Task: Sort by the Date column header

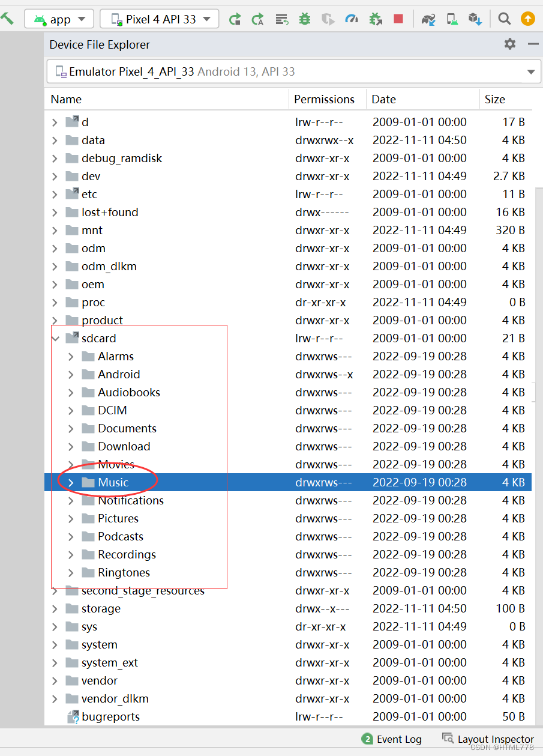Action: coord(423,99)
